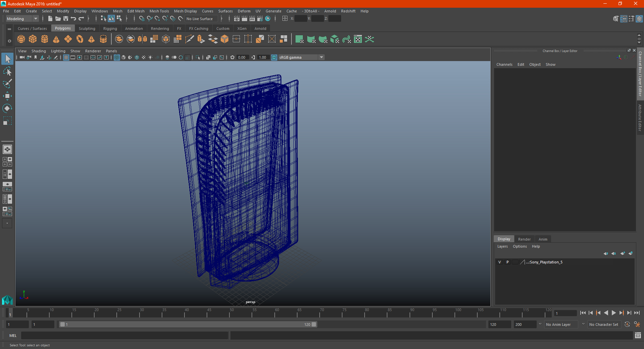Toggle wireframe shading in viewport toolbar
The width and height of the screenshot is (644, 349).
point(117,57)
